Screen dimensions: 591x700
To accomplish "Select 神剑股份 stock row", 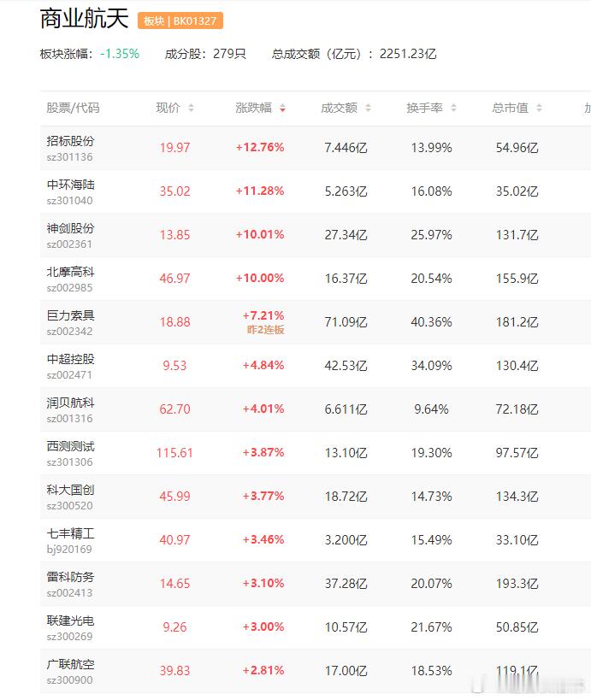I will (70, 228).
